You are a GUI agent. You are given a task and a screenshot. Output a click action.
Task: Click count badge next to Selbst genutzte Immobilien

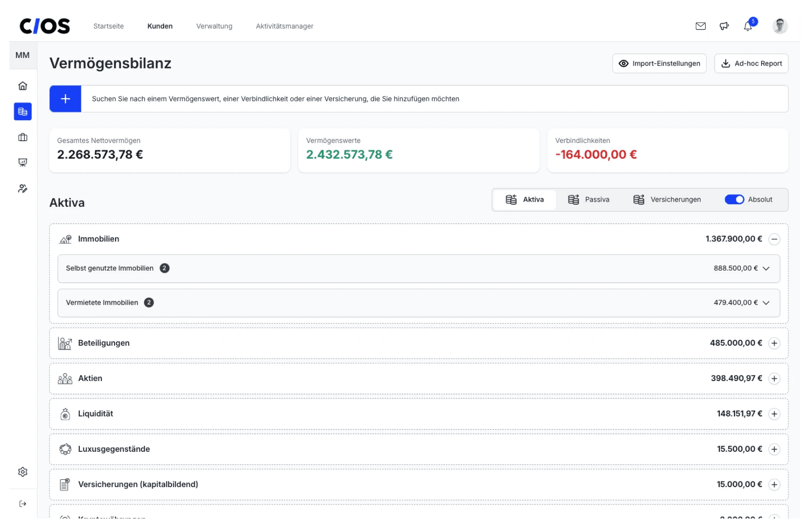pos(165,268)
